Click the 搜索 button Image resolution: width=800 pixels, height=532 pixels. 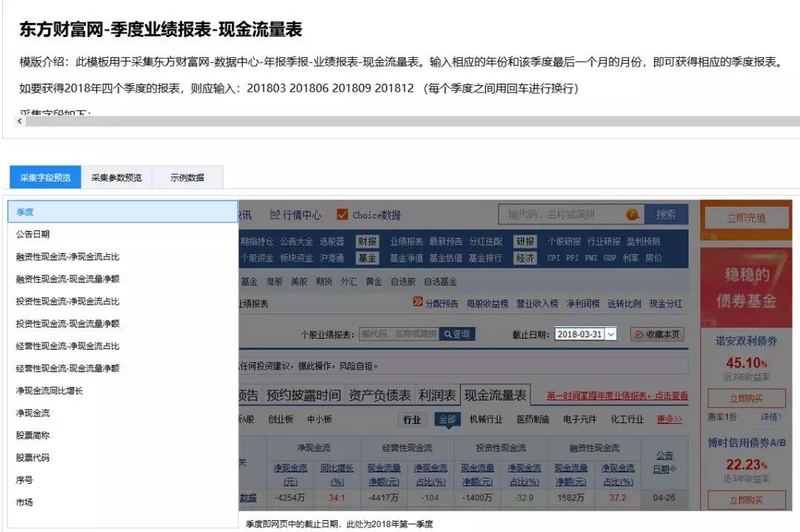click(666, 214)
